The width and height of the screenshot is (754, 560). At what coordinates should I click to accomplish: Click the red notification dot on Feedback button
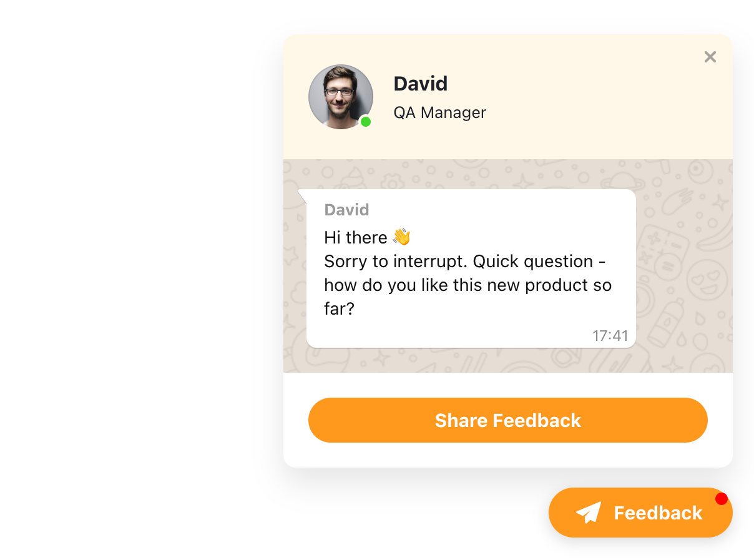[x=722, y=498]
